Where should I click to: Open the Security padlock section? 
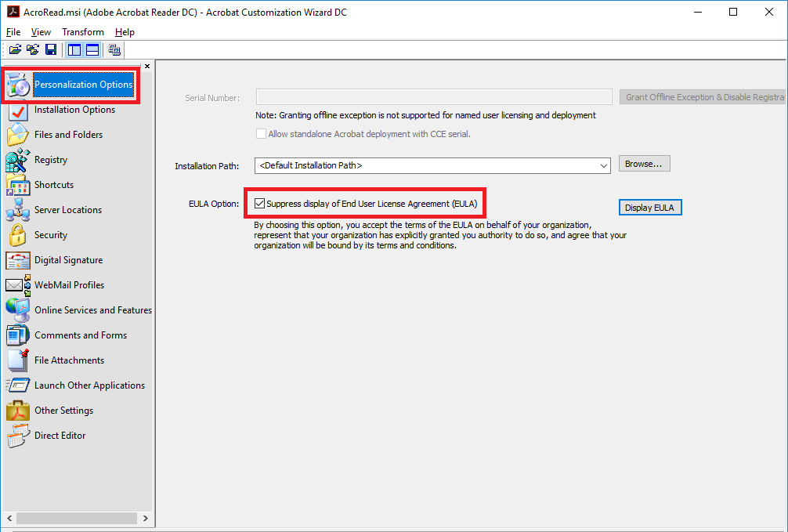50,235
